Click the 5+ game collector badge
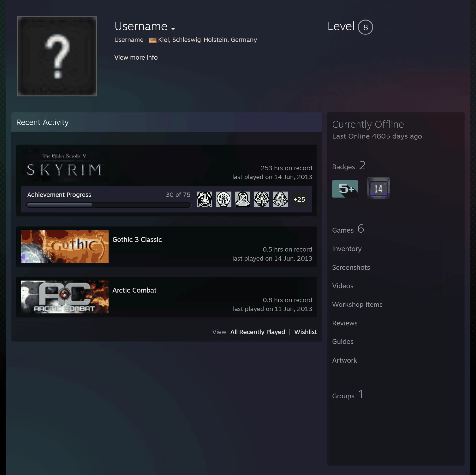 [345, 189]
